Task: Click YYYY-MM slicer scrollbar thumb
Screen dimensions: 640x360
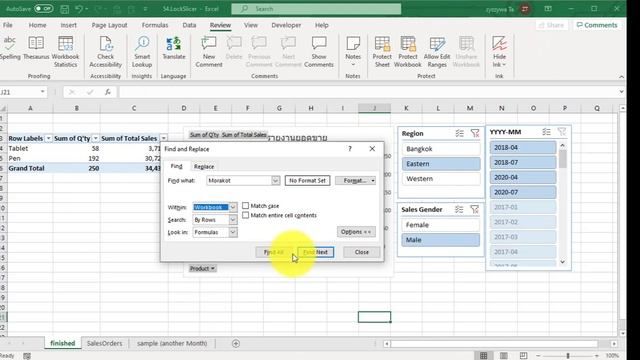Action: (563, 159)
